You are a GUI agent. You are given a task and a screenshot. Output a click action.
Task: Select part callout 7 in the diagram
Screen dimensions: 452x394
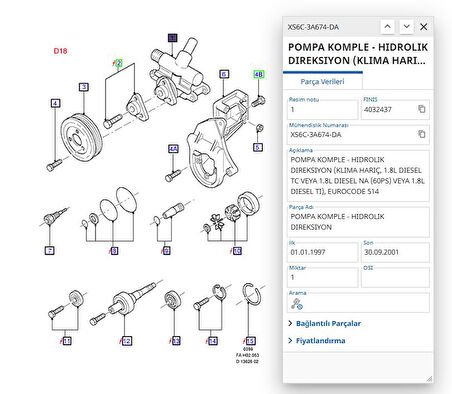[49, 250]
